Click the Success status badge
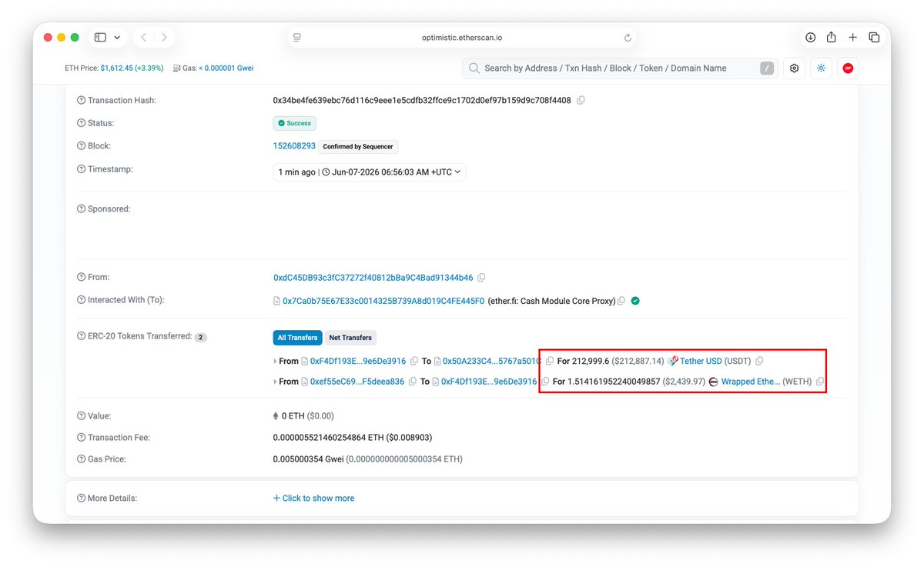 coord(294,123)
